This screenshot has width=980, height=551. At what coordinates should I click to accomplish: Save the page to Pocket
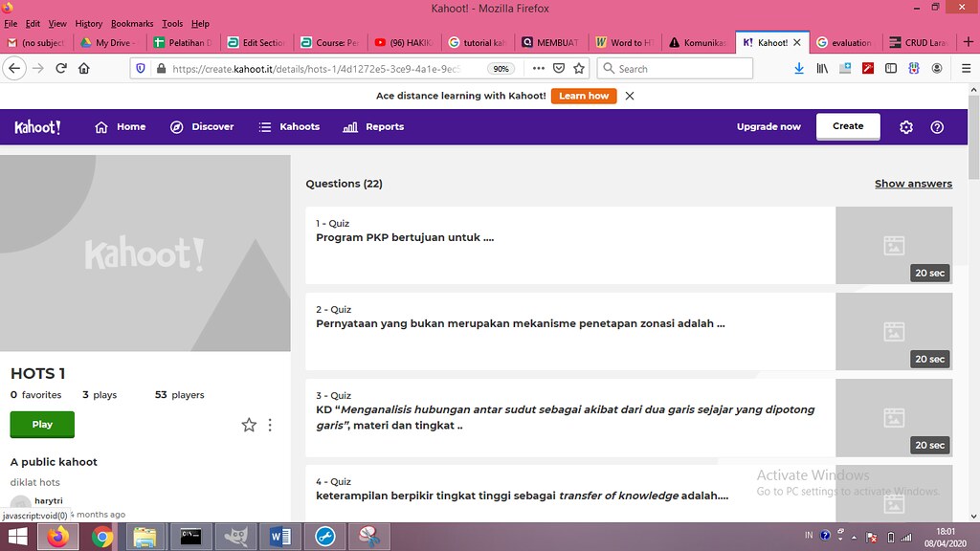pos(559,68)
